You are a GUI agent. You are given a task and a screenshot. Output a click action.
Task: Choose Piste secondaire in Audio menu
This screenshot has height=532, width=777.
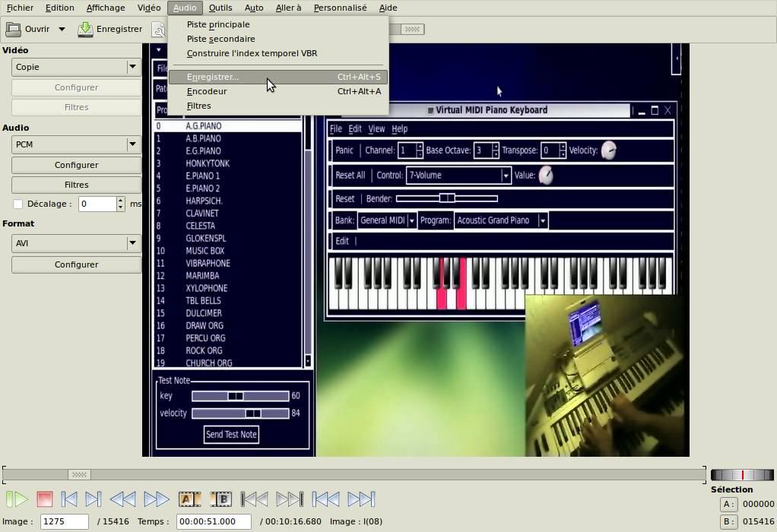[x=278, y=39]
